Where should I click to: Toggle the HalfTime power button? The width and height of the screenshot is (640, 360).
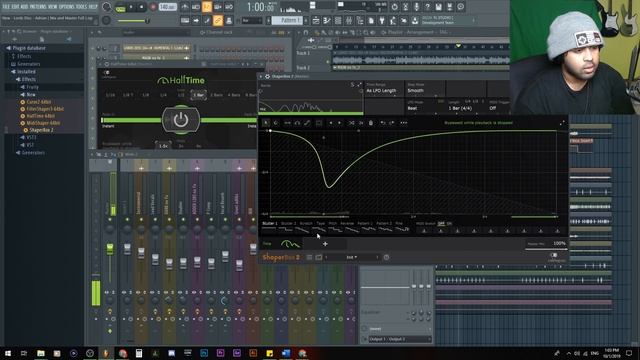click(181, 120)
